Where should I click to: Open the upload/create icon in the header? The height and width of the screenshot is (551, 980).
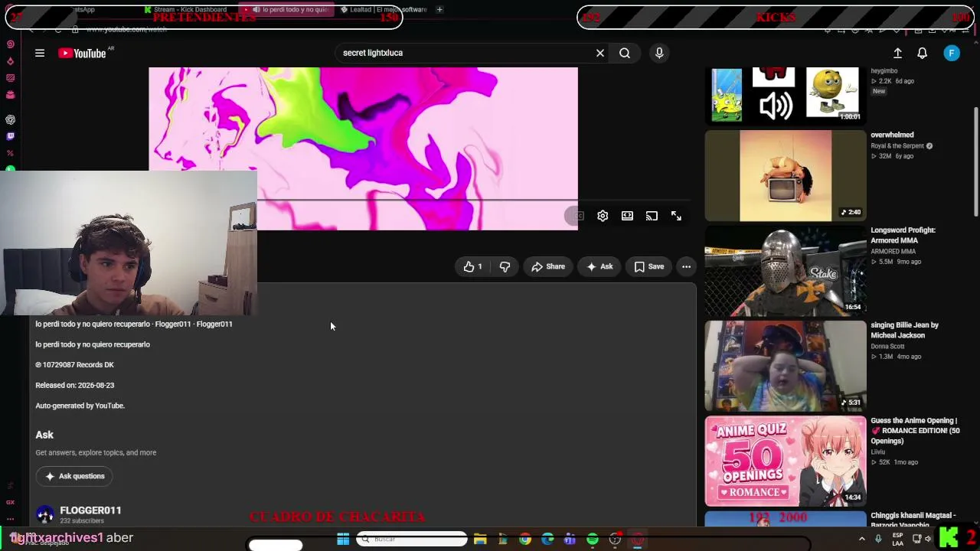pos(897,53)
